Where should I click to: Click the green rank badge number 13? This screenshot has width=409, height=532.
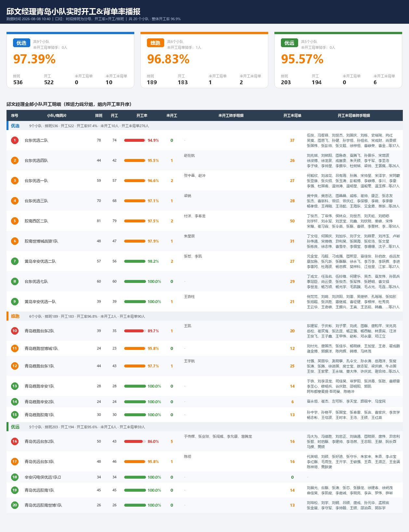tap(15, 386)
